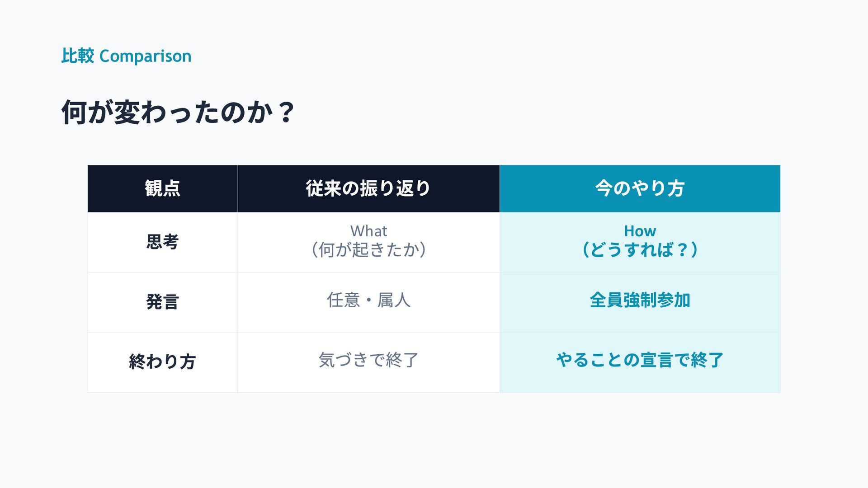
Task: Click the word How in the table
Action: click(640, 231)
